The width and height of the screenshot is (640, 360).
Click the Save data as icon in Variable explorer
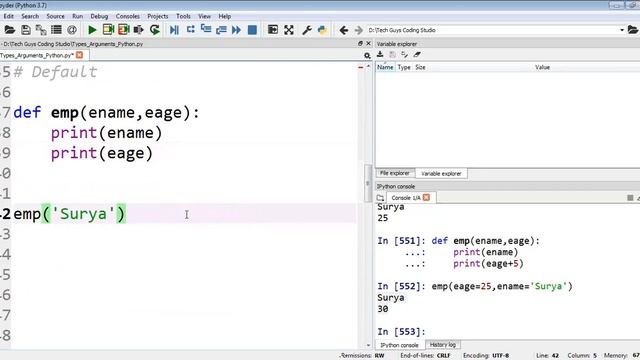click(x=392, y=54)
